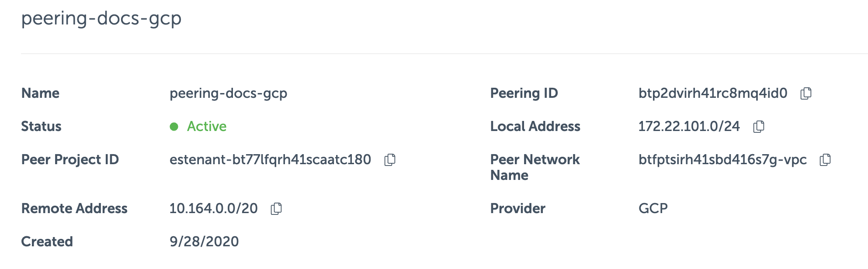The width and height of the screenshot is (868, 269).
Task: Click the green Active status indicator dot
Action: coord(175,127)
